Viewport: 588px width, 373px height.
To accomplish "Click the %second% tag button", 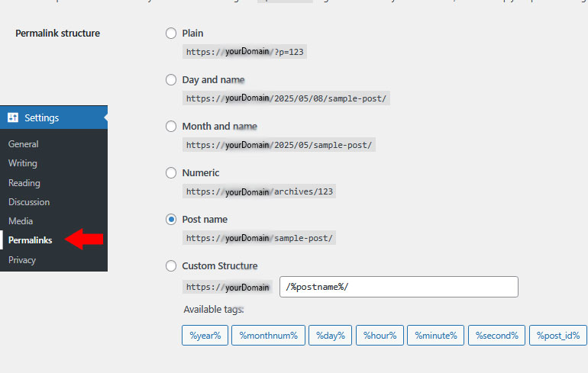I will point(497,336).
